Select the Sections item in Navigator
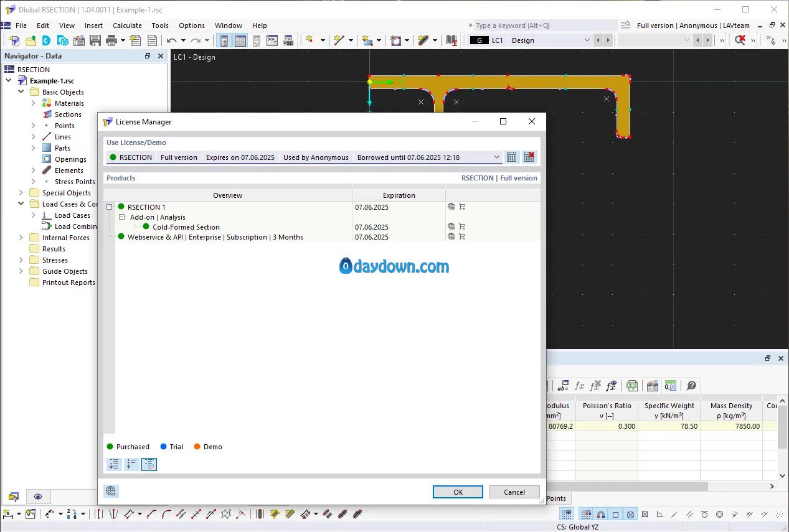 point(68,114)
